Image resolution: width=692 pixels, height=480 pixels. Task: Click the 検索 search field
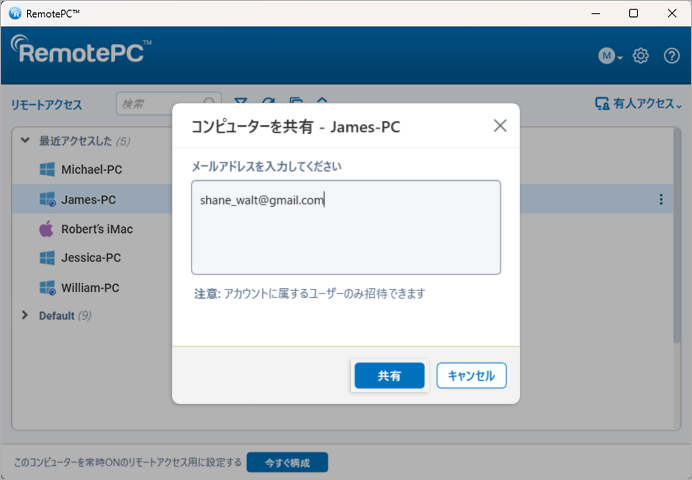pos(168,104)
